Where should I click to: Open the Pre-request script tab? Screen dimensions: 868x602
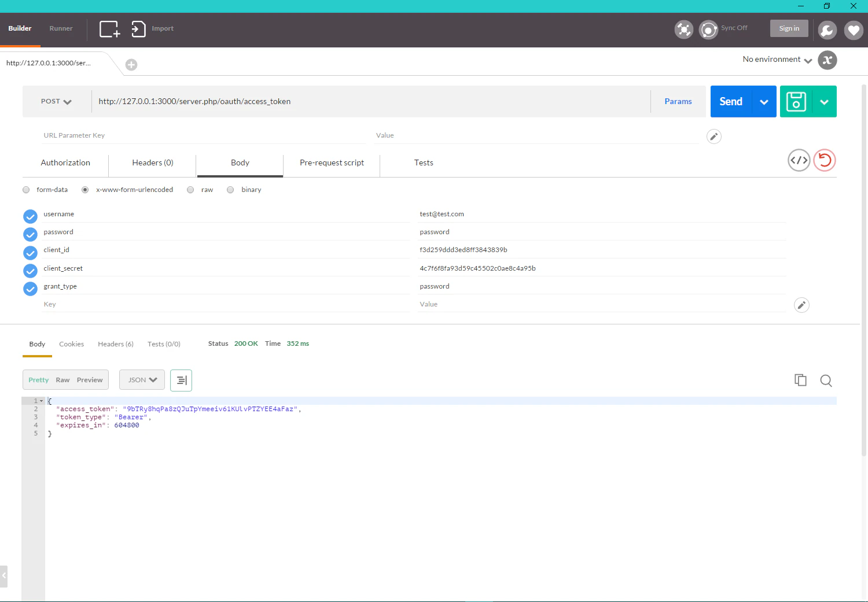click(332, 163)
